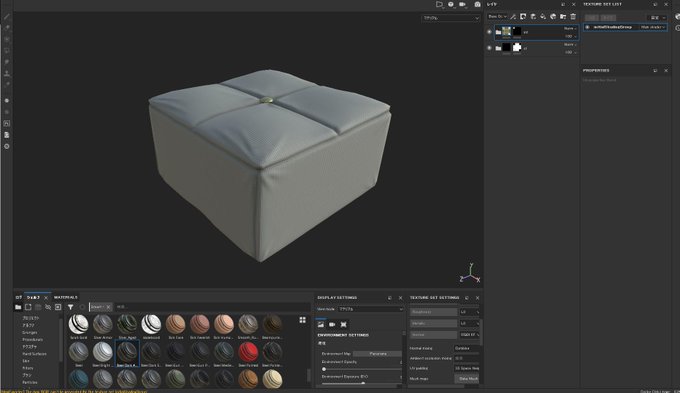Select the red Steel Painted smart material
Viewport: 680px width, 393px height.
(248, 353)
